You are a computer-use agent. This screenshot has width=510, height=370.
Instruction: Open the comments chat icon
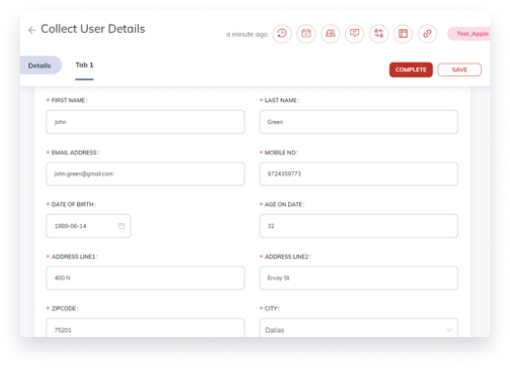354,34
